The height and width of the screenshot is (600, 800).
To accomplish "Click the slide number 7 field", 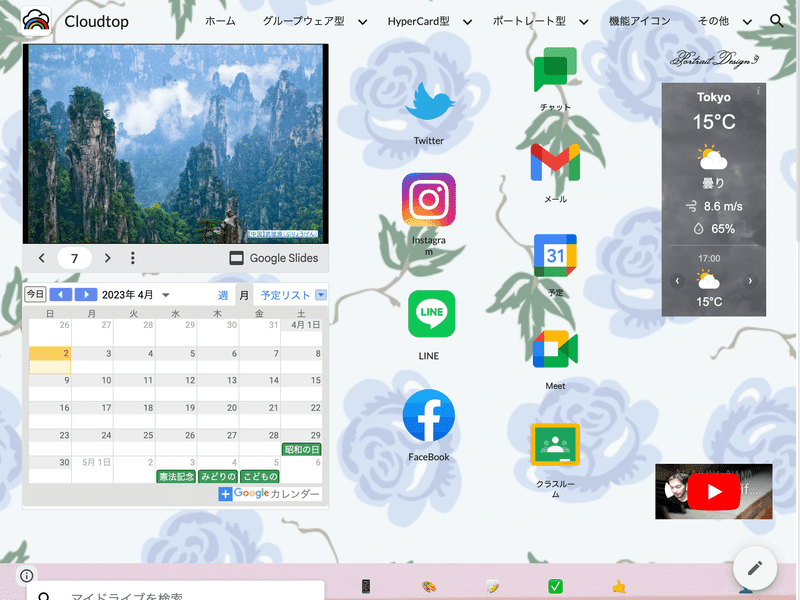I will tap(74, 258).
